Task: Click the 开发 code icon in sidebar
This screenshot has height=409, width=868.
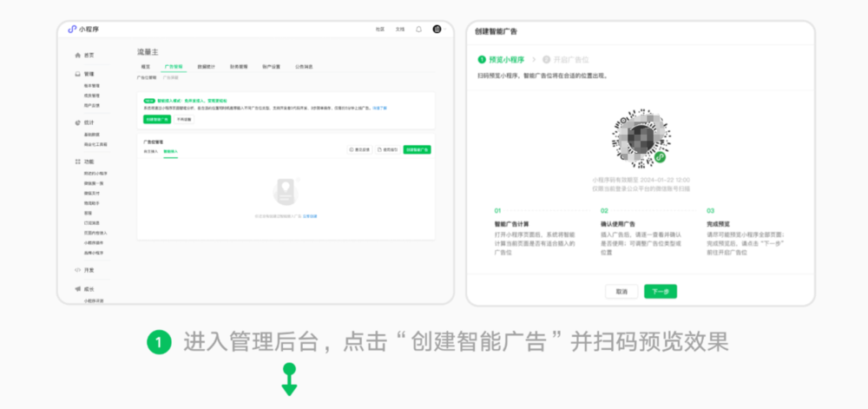Action: tap(77, 270)
